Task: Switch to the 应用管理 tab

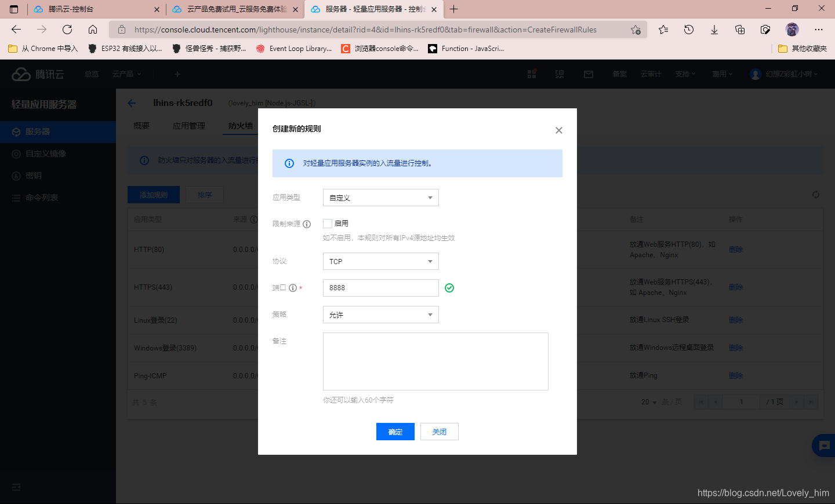Action: [189, 126]
